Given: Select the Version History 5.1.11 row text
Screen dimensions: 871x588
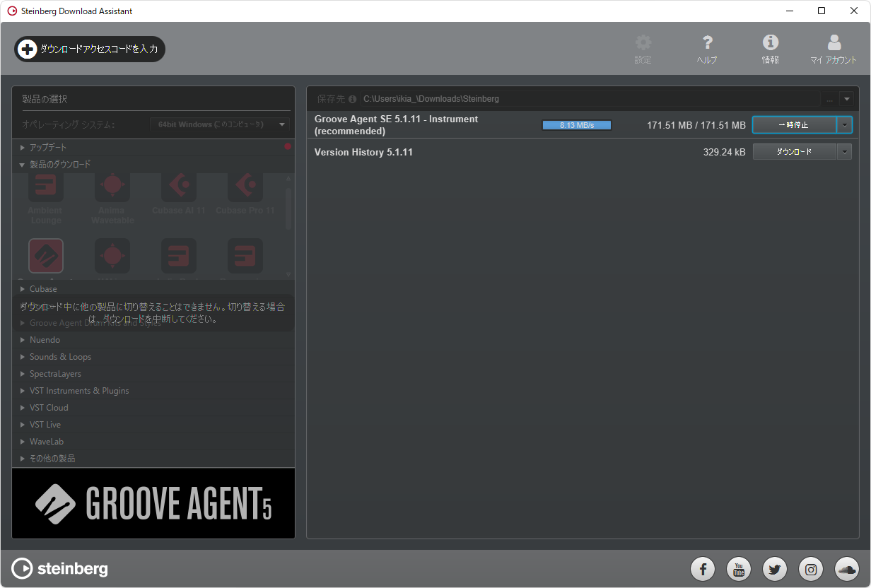Looking at the screenshot, I should click(363, 152).
